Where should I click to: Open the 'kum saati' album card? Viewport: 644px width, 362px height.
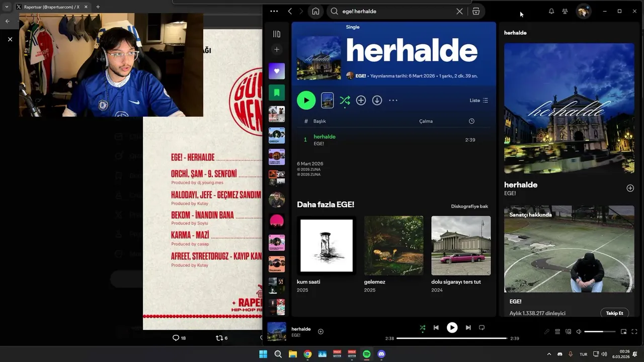[327, 255]
